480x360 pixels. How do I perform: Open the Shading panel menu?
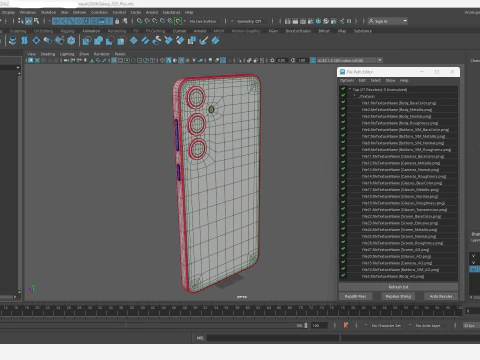tap(48, 54)
